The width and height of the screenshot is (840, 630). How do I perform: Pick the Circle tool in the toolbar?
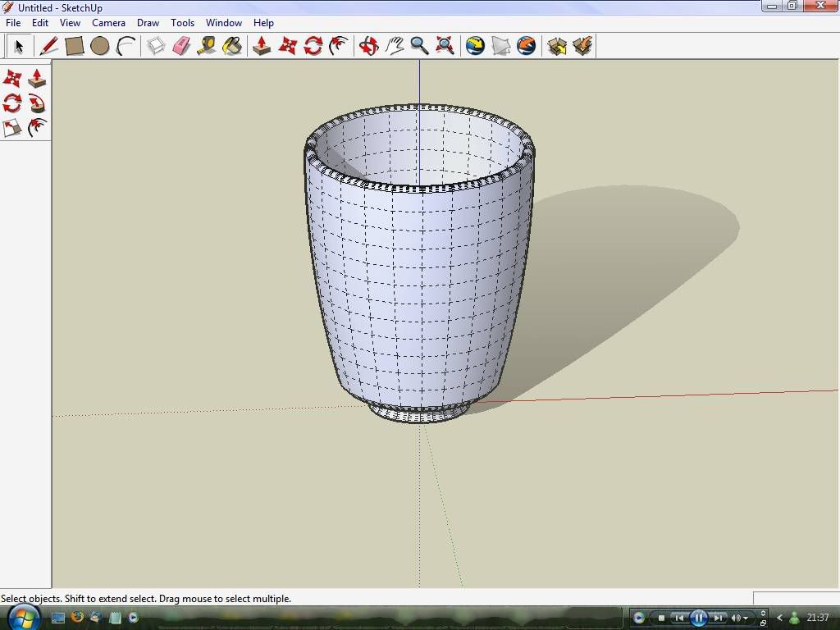click(100, 46)
